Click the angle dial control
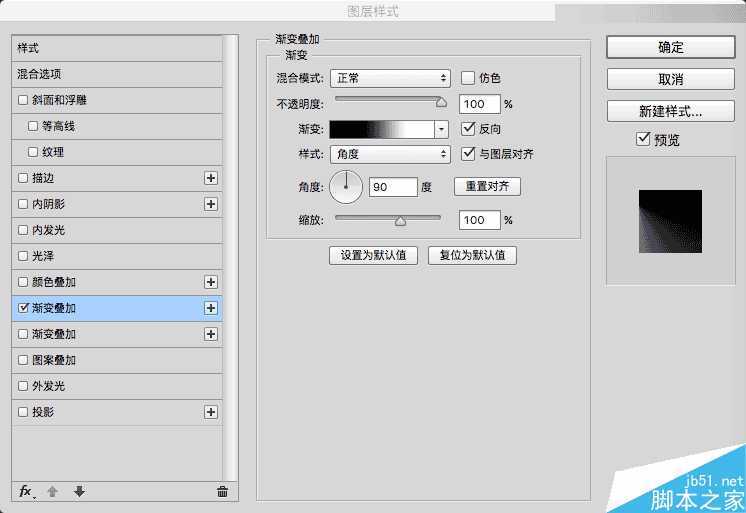The height and width of the screenshot is (513, 746). tap(346, 187)
